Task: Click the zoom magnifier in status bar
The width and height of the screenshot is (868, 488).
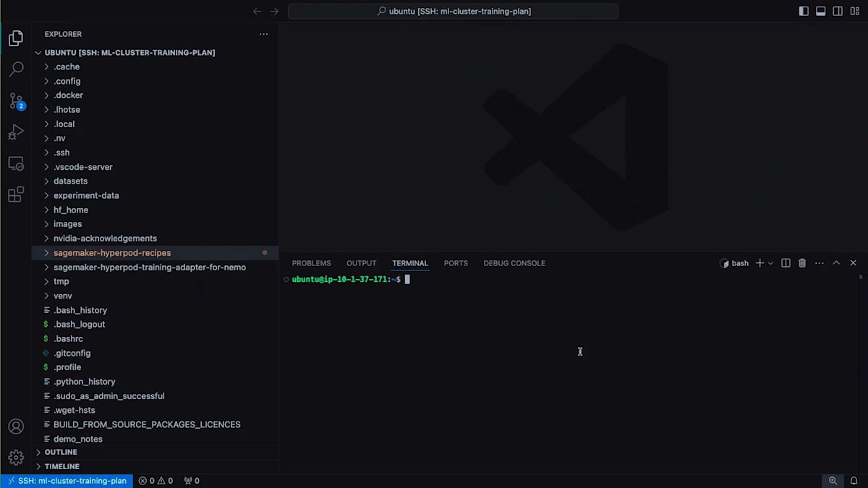Action: [x=833, y=481]
